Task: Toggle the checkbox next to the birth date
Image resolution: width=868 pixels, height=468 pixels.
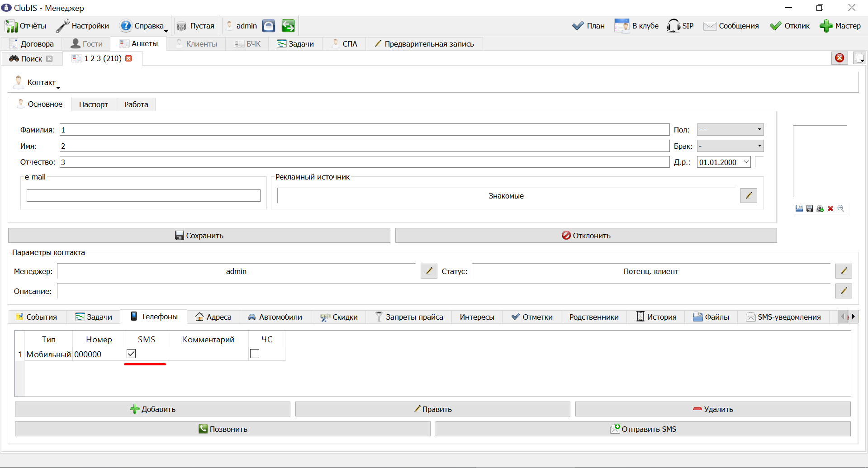Action: pyautogui.click(x=759, y=162)
